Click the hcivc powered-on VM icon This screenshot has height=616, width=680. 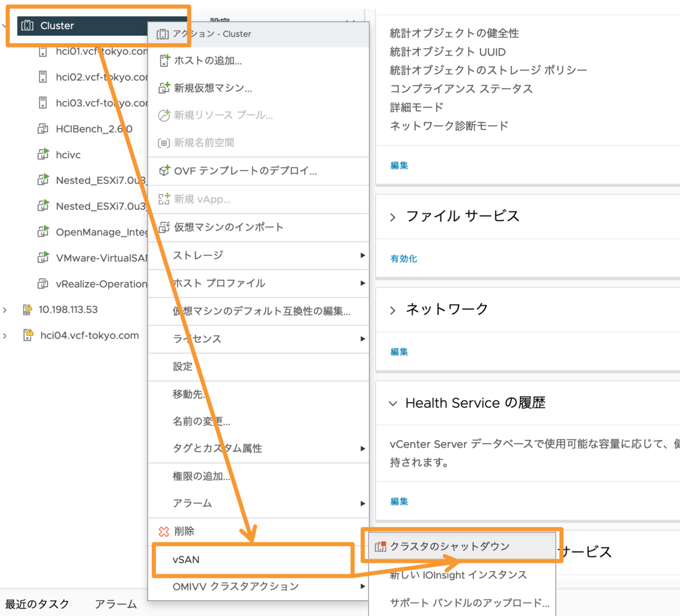point(43,154)
